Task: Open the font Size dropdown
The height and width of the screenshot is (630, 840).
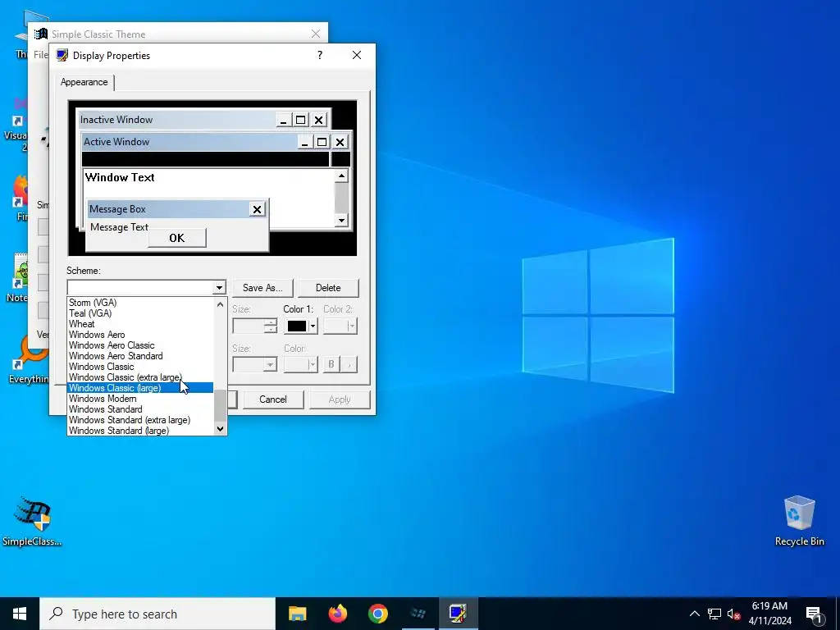Action: tap(254, 365)
